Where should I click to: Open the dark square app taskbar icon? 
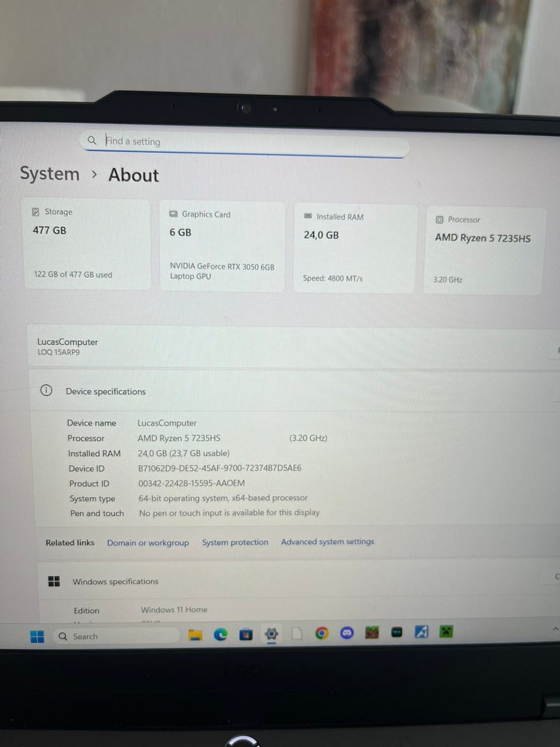(397, 632)
